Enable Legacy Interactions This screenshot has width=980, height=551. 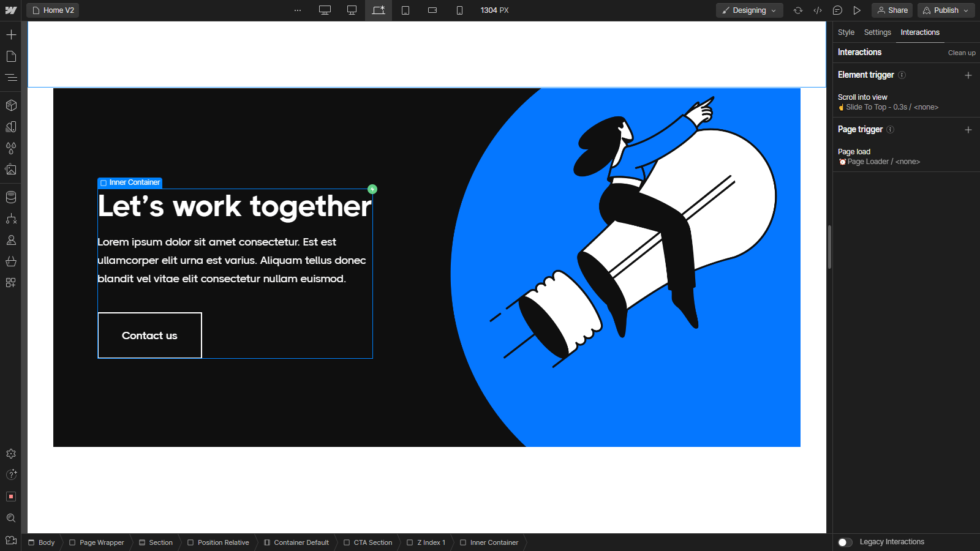pos(846,542)
